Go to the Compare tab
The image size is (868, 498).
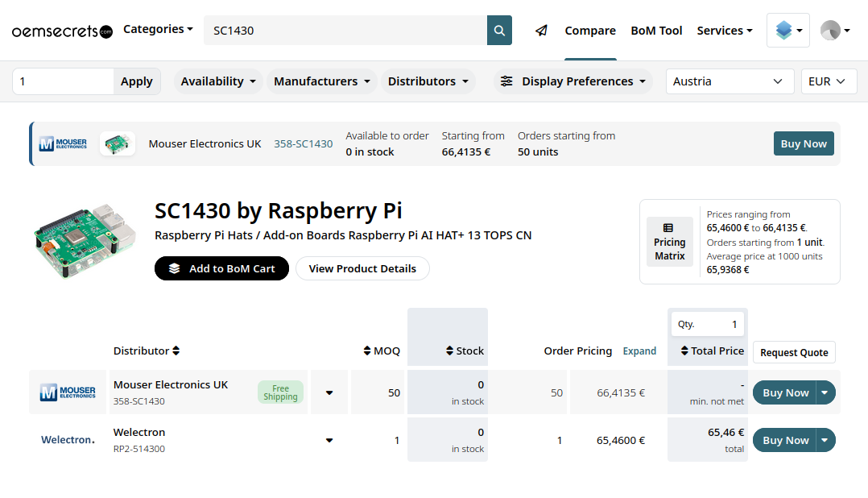(590, 31)
